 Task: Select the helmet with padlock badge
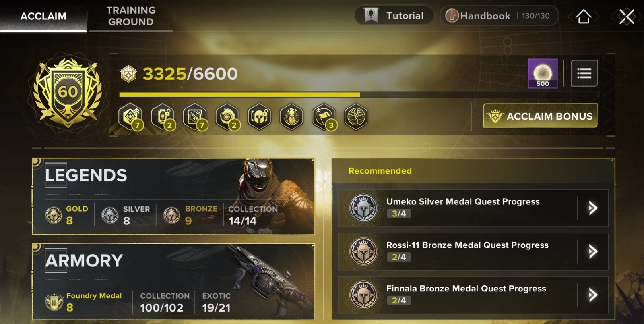[259, 117]
